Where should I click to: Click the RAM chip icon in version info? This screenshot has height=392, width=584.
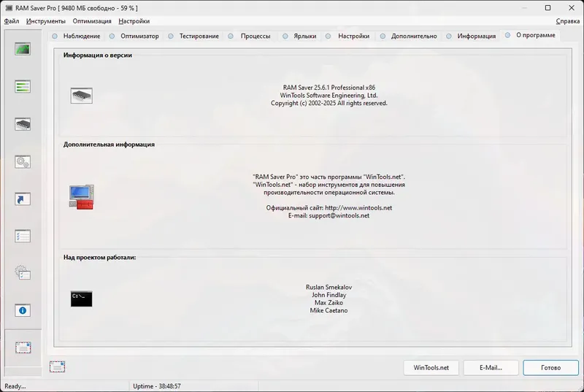click(82, 96)
